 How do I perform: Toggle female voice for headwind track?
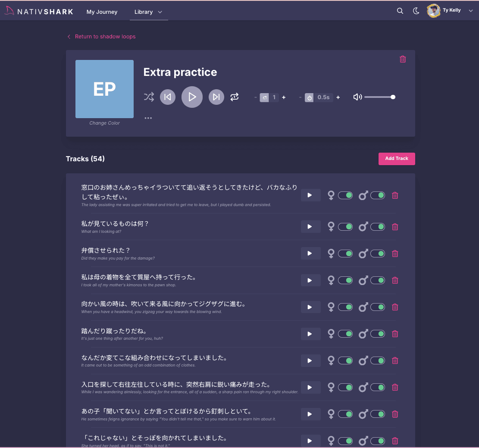(345, 307)
